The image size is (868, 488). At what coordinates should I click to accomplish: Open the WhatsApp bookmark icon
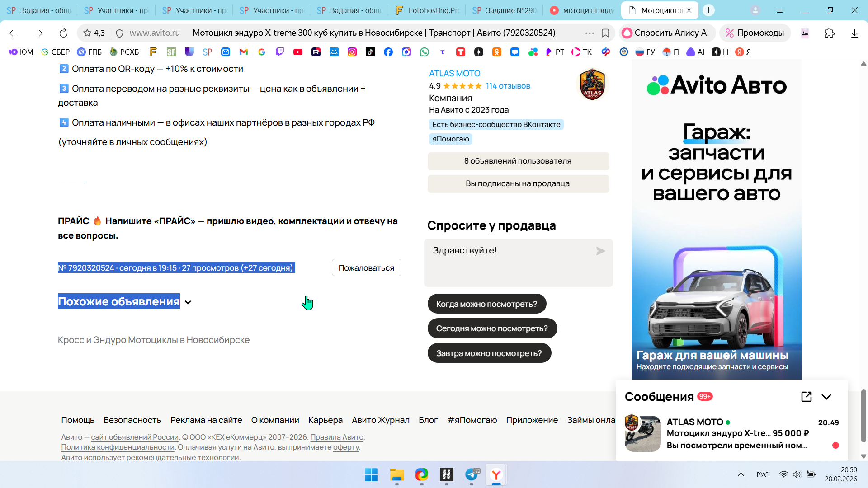(424, 52)
